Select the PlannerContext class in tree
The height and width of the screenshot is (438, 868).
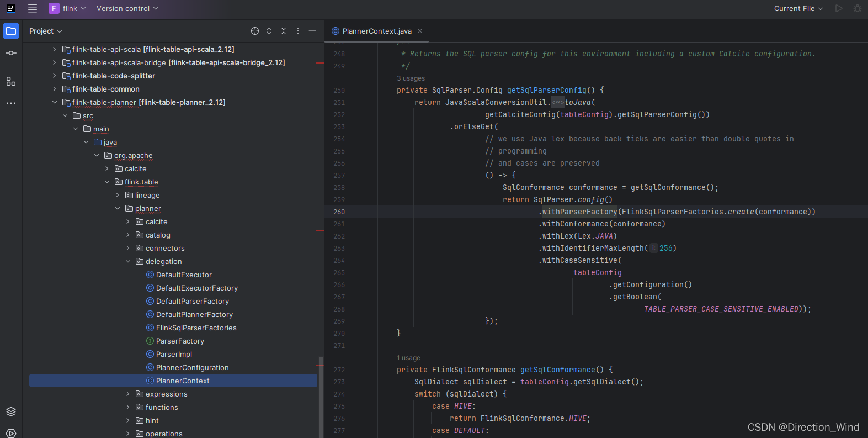point(173,381)
